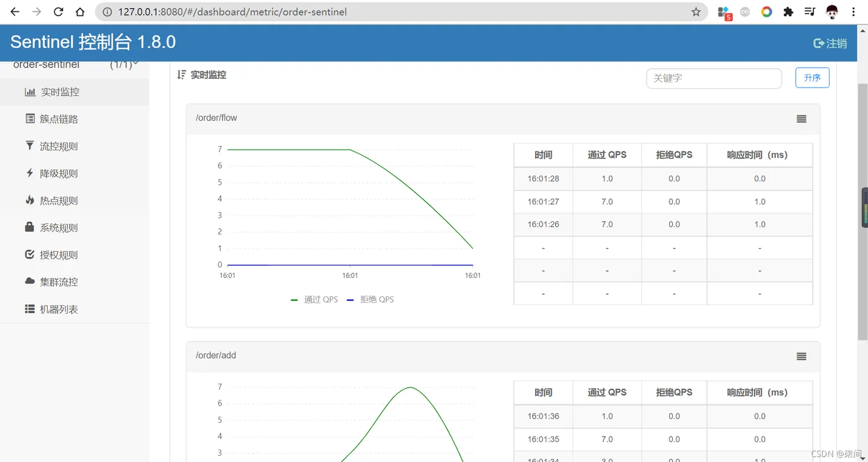Open the Chrome three-dot menu

tap(854, 12)
